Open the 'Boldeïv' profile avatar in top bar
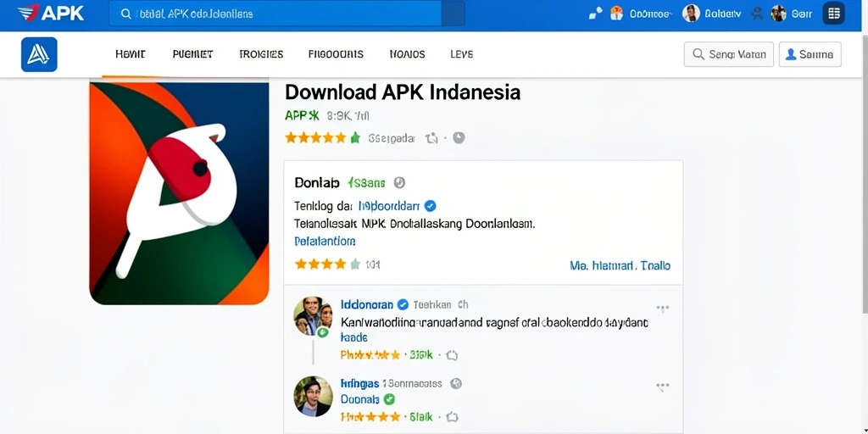This screenshot has height=434, width=868. pyautogui.click(x=691, y=14)
